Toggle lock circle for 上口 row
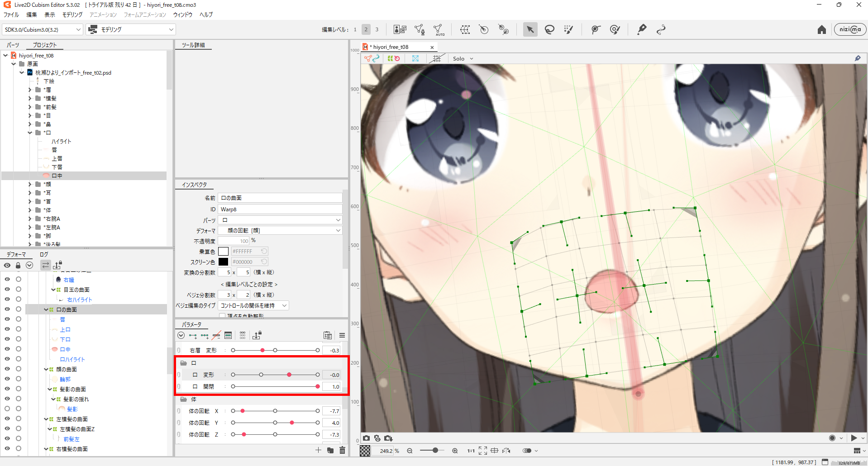The height and width of the screenshot is (466, 868). (19, 329)
